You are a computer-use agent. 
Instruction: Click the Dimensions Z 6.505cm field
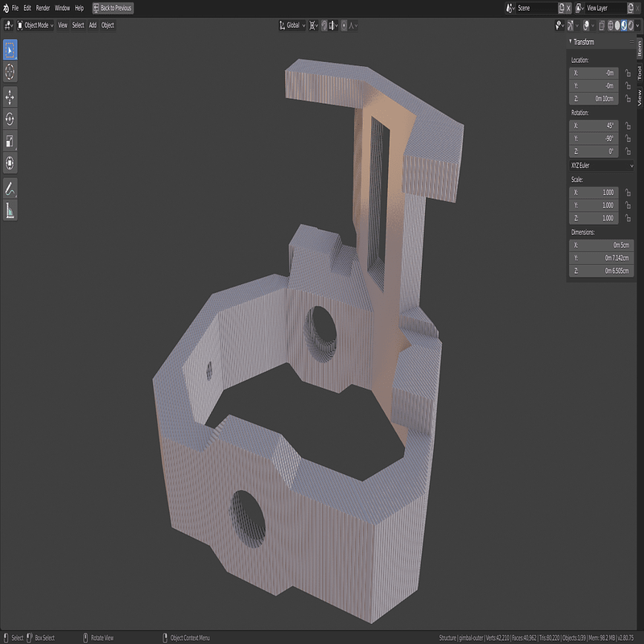pyautogui.click(x=601, y=271)
